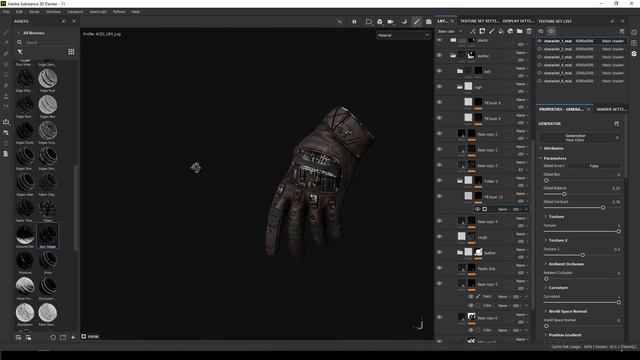Viewport: 640px width, 360px height.
Task: Click the Texture Set List settings icon
Action: [622, 31]
